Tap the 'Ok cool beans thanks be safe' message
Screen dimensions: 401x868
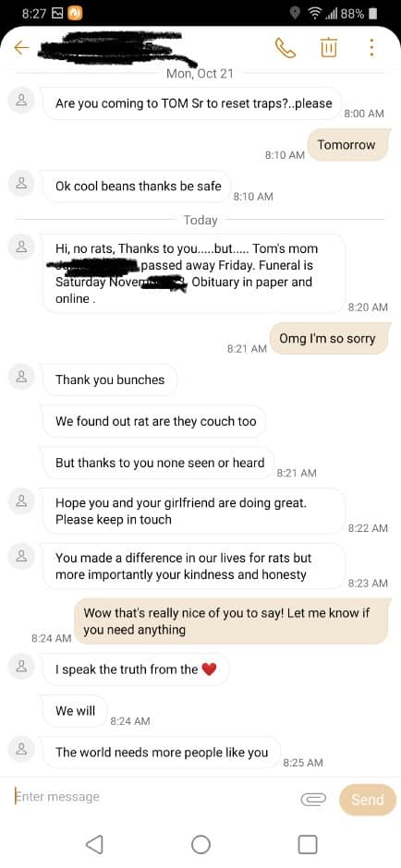(136, 186)
